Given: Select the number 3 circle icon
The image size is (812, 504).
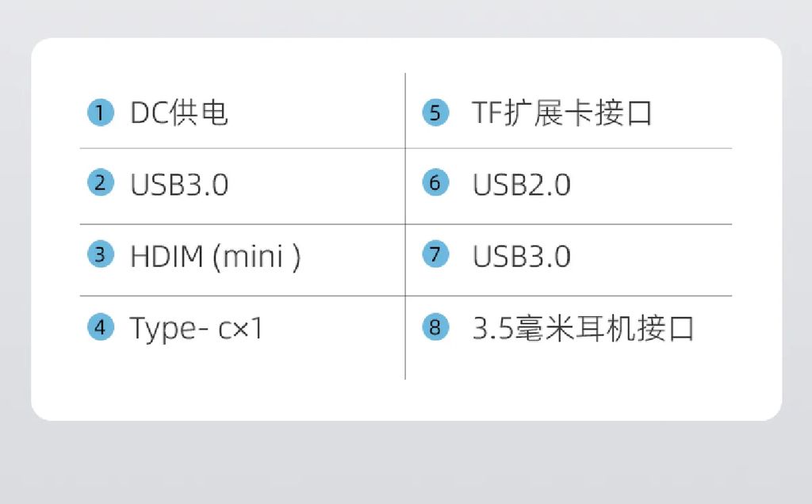Looking at the screenshot, I should click(100, 255).
